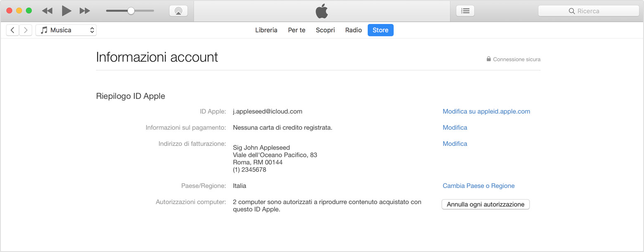
Task: Open the Per te tab
Action: click(297, 30)
